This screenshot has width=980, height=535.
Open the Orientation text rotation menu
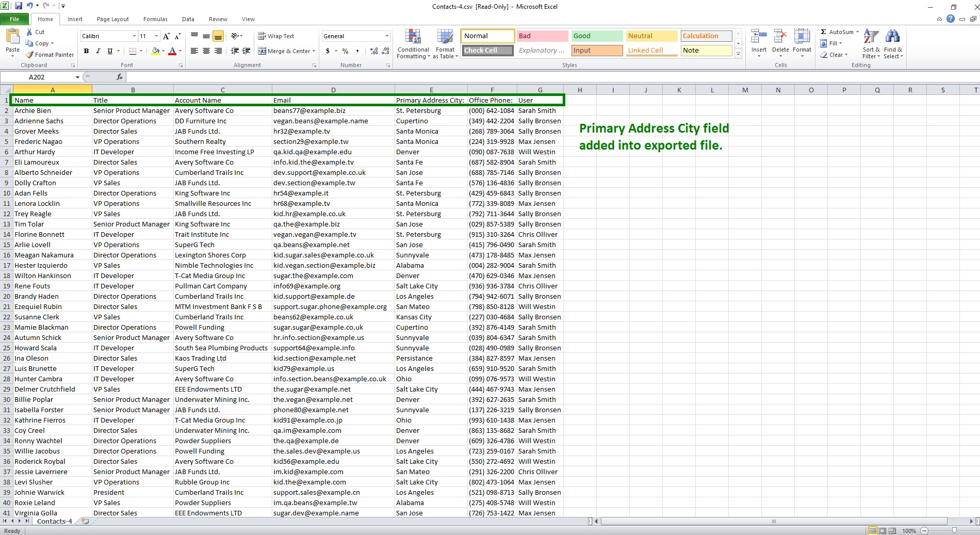click(237, 36)
